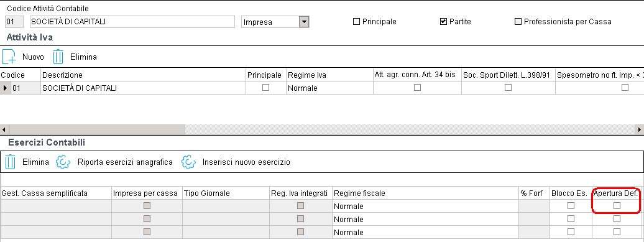Open Regime fiscale cell in the first row
The image size is (644, 242).
(x=425, y=207)
